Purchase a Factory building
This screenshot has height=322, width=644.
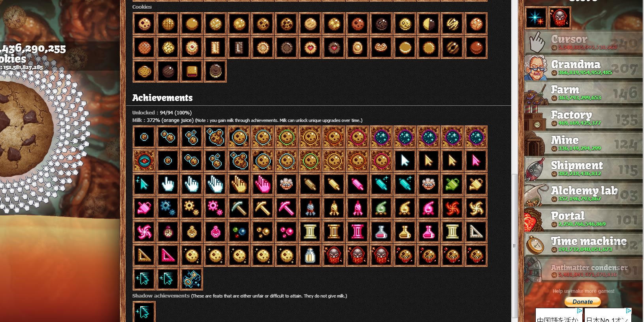pos(584,118)
